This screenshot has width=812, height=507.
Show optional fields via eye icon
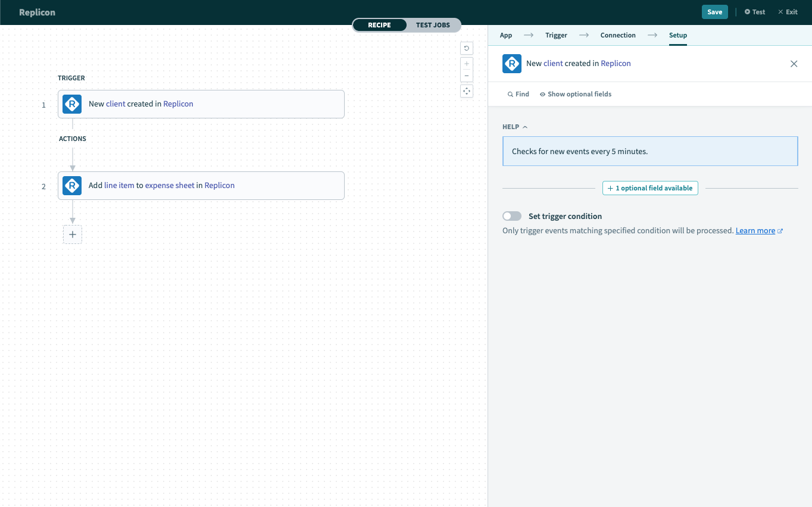(x=575, y=94)
